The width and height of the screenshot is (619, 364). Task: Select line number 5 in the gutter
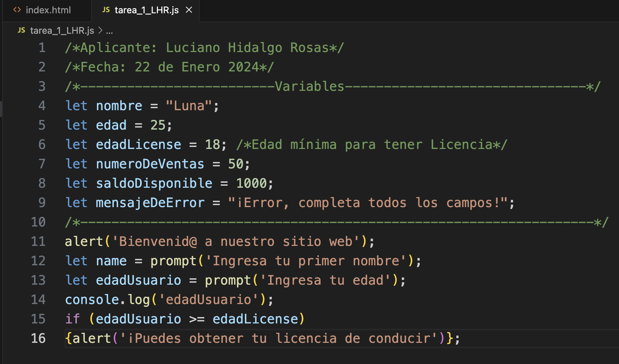click(42, 125)
